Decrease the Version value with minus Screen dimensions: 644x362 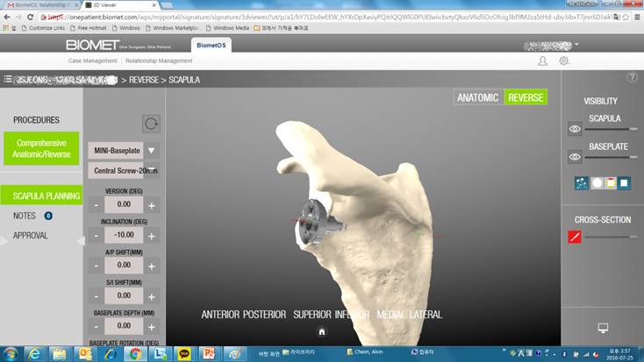pos(97,205)
